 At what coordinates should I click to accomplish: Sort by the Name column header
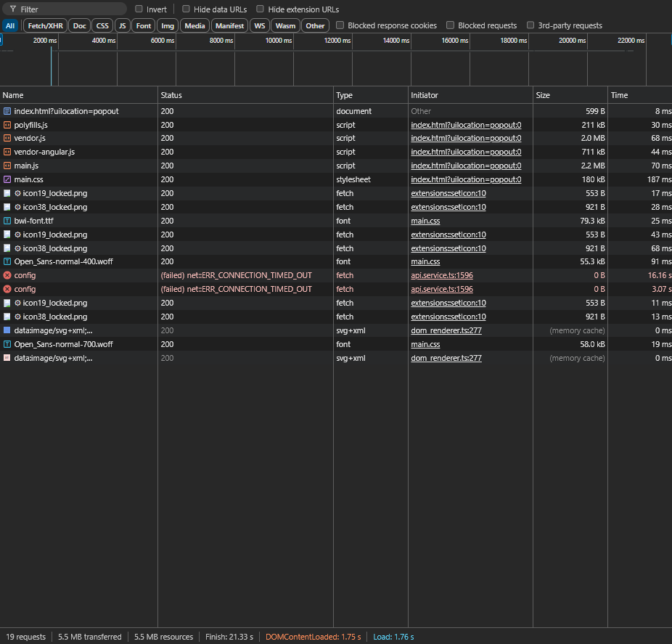79,95
